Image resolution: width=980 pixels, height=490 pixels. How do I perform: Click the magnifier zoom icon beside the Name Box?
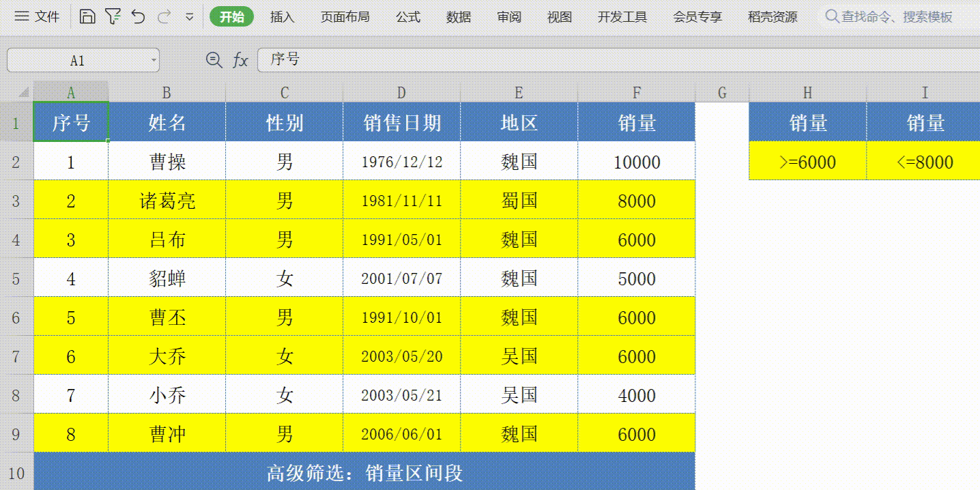click(x=212, y=60)
